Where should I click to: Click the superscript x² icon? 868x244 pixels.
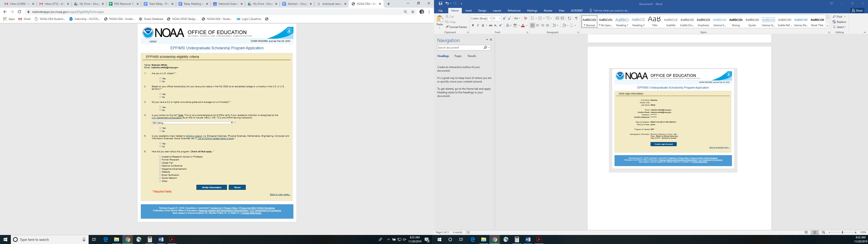[501, 25]
